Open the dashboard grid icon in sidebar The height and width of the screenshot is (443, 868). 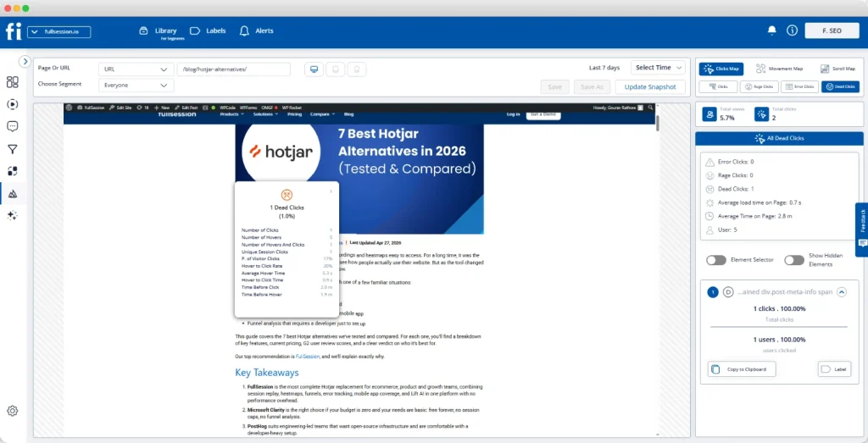tap(12, 82)
